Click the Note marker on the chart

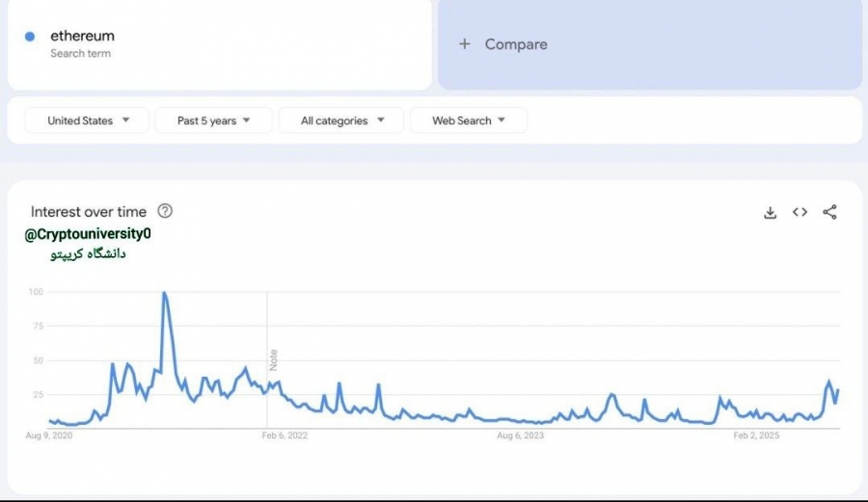(x=274, y=359)
